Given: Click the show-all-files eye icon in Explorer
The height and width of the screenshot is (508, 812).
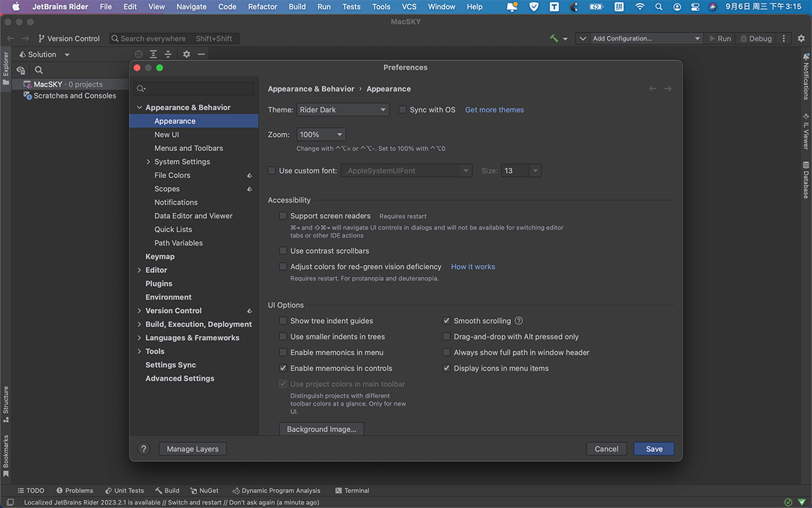Looking at the screenshot, I should pos(21,70).
